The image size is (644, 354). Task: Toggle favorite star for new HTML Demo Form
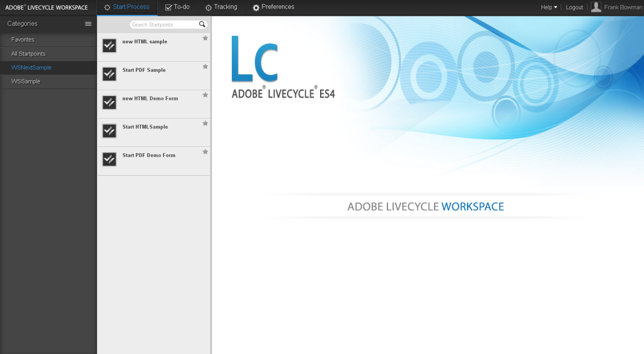point(206,95)
